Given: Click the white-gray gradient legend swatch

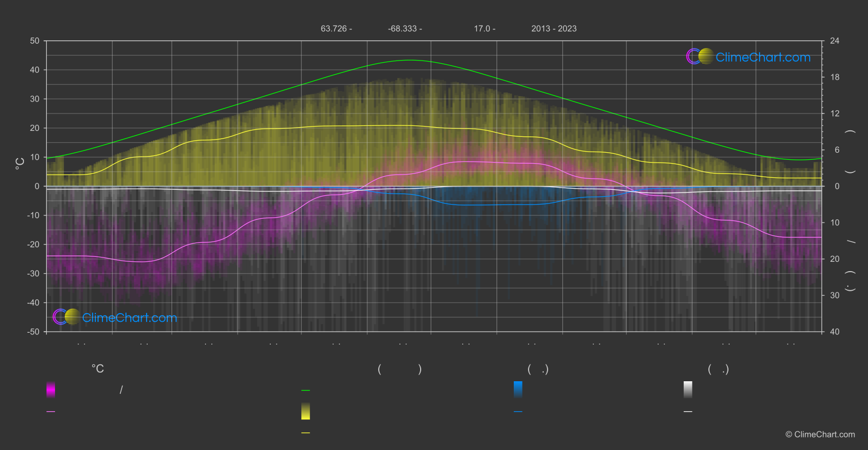Looking at the screenshot, I should (688, 389).
